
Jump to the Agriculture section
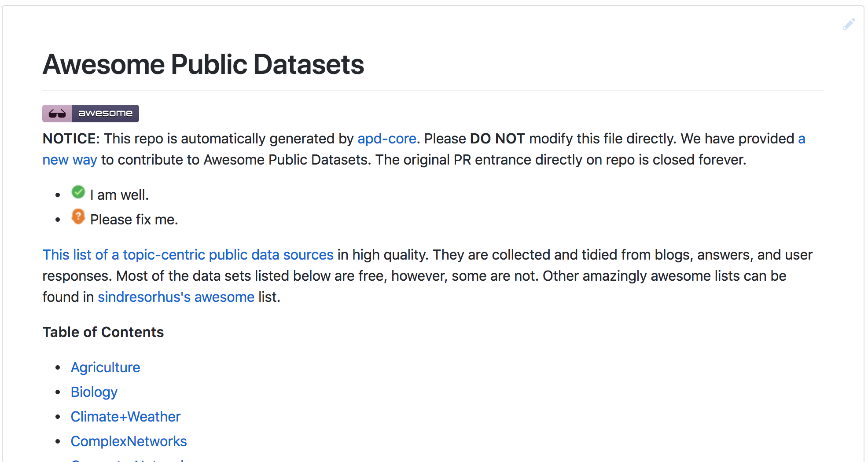(x=106, y=367)
